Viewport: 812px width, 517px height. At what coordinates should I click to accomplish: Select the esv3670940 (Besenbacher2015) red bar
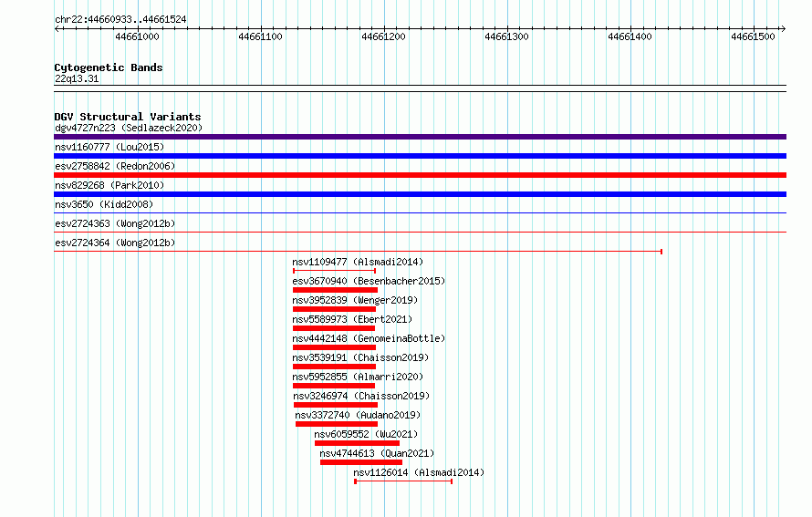pos(335,290)
